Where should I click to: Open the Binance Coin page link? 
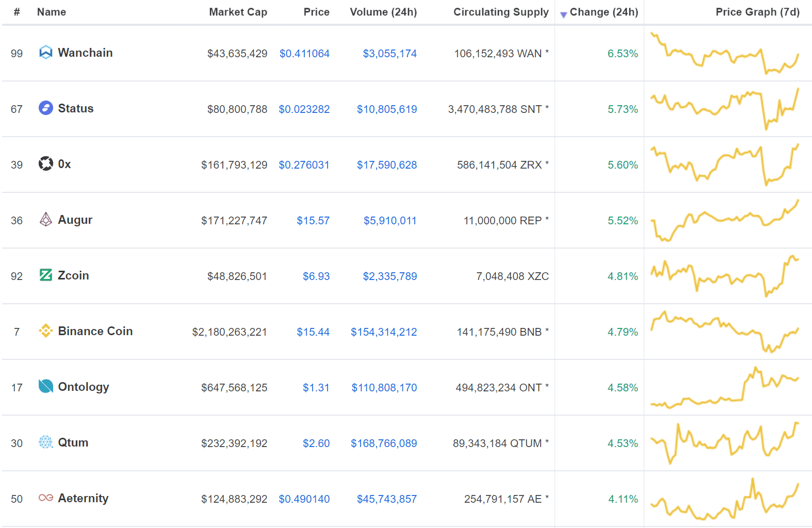pyautogui.click(x=95, y=331)
